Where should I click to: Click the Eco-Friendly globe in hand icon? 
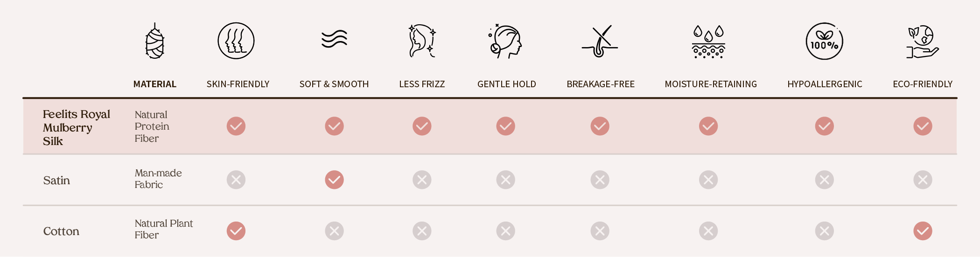pyautogui.click(x=922, y=42)
